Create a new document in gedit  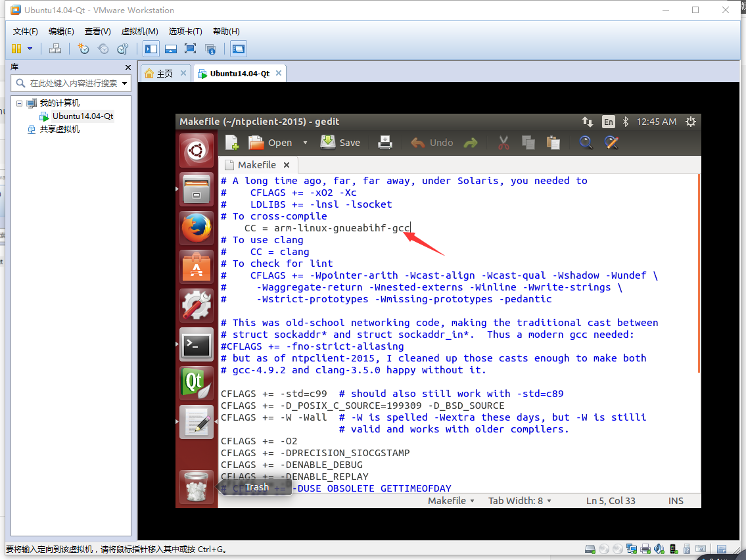[232, 143]
